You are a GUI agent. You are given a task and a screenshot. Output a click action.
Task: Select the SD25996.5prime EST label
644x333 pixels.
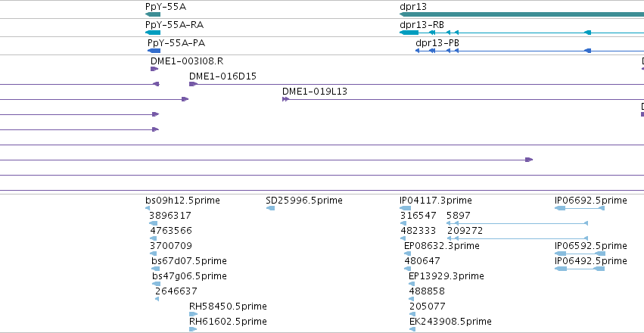tap(304, 201)
